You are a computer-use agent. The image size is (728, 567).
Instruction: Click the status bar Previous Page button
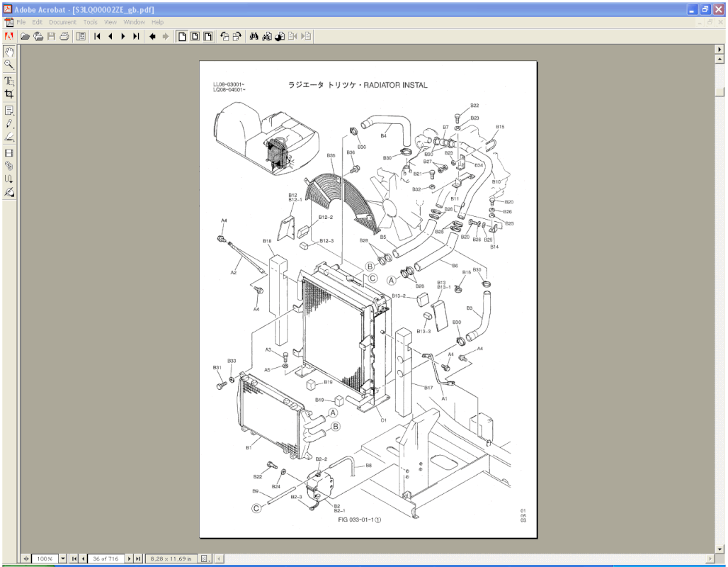click(83, 558)
